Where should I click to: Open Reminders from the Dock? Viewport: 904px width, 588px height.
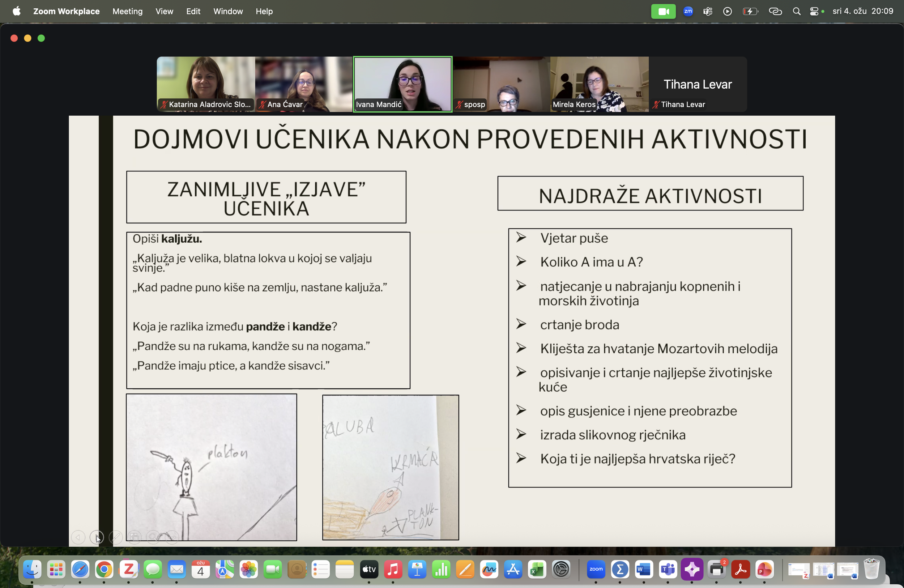tap(321, 569)
